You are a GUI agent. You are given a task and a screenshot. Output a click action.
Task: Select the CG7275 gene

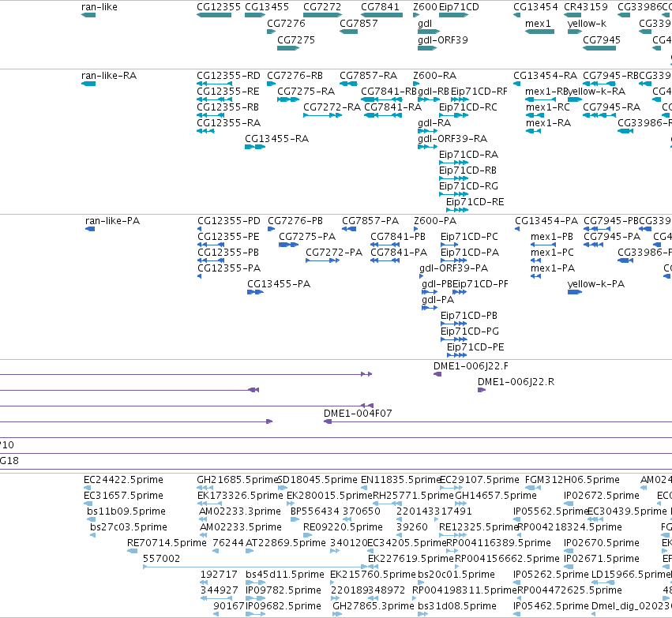click(x=288, y=48)
